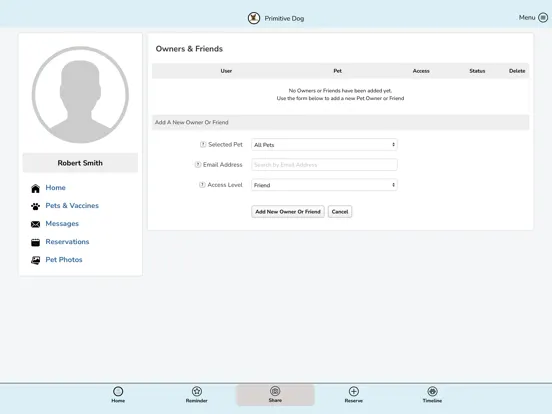552x414 pixels.
Task: Click the envelope icon beside Messages
Action: [x=36, y=224]
